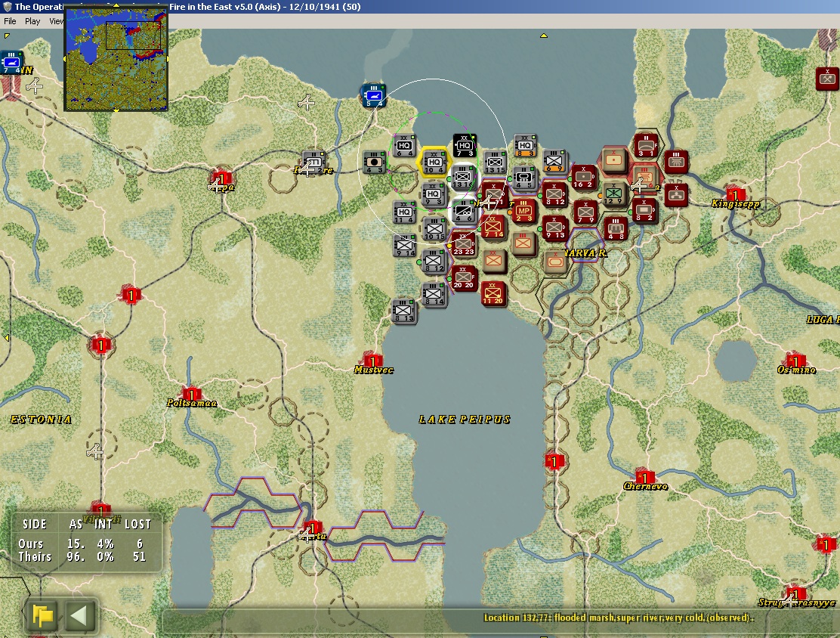Select the red Soviet 4-8 regiment
Screen dimensions: 840x638
click(x=616, y=229)
